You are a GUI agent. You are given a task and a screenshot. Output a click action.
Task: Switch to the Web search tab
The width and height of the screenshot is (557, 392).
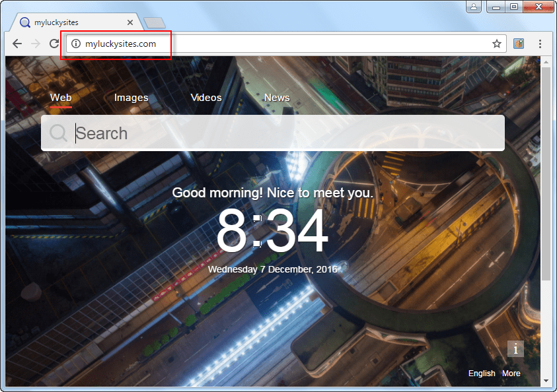61,98
